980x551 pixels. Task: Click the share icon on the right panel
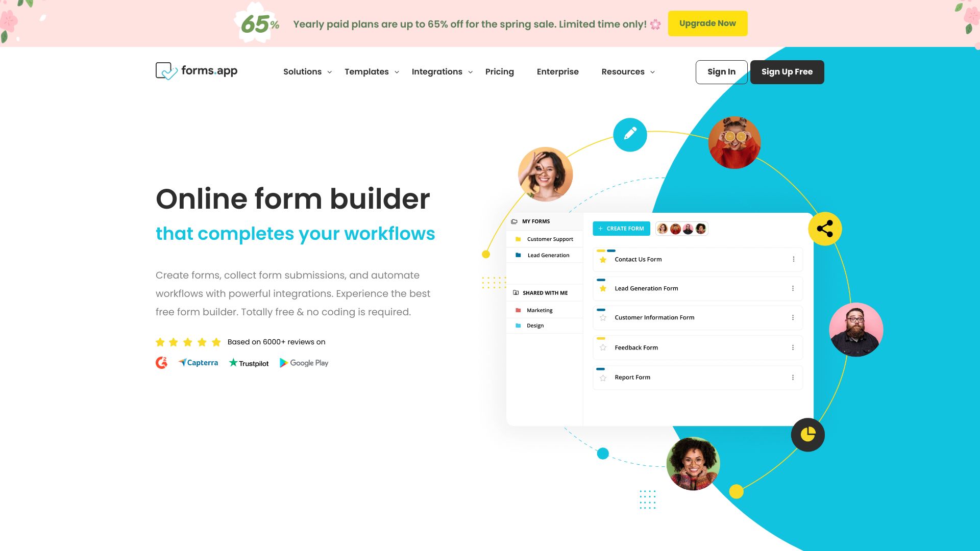click(x=824, y=228)
